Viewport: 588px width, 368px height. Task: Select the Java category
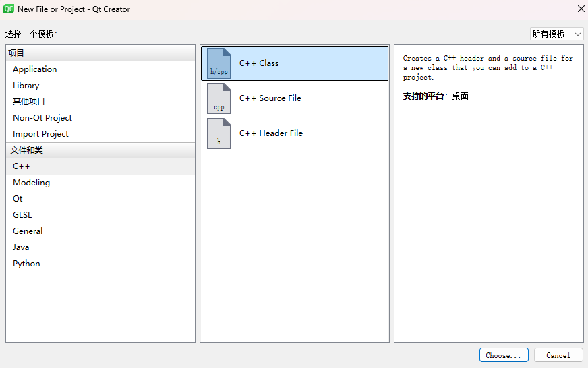coord(100,247)
